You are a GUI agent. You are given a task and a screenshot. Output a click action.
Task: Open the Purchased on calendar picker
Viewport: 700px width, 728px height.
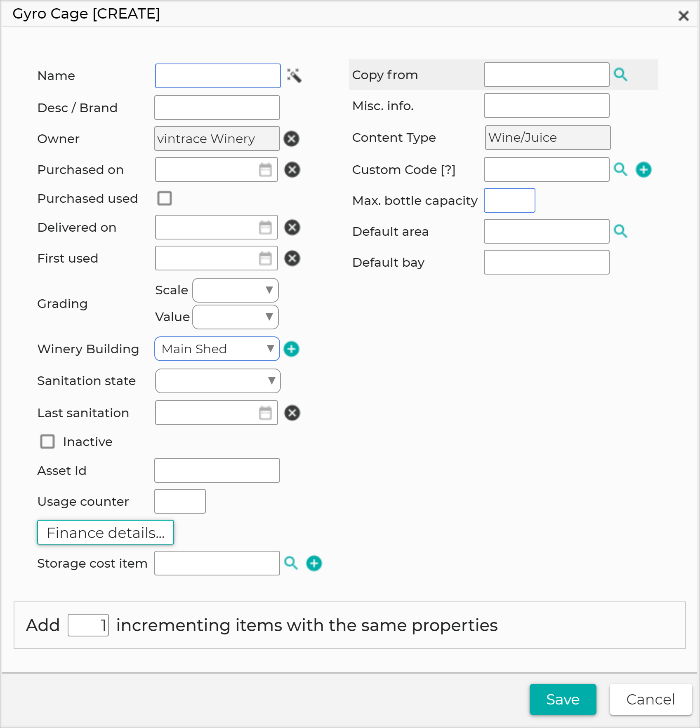(265, 169)
